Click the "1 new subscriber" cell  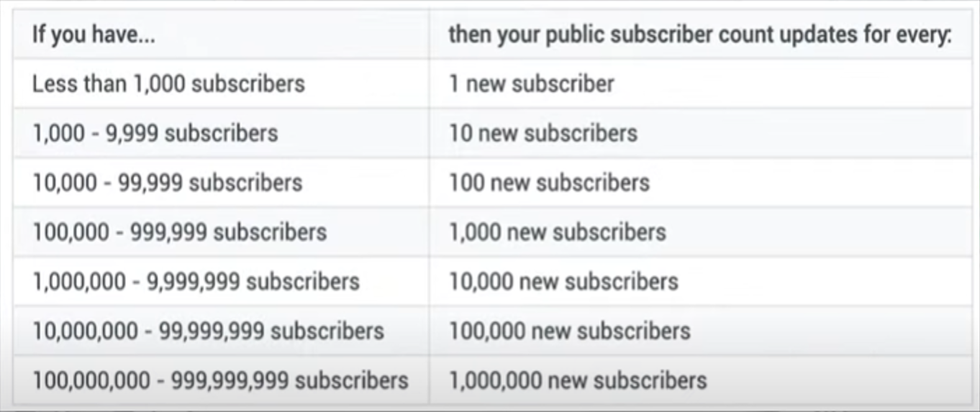[532, 84]
